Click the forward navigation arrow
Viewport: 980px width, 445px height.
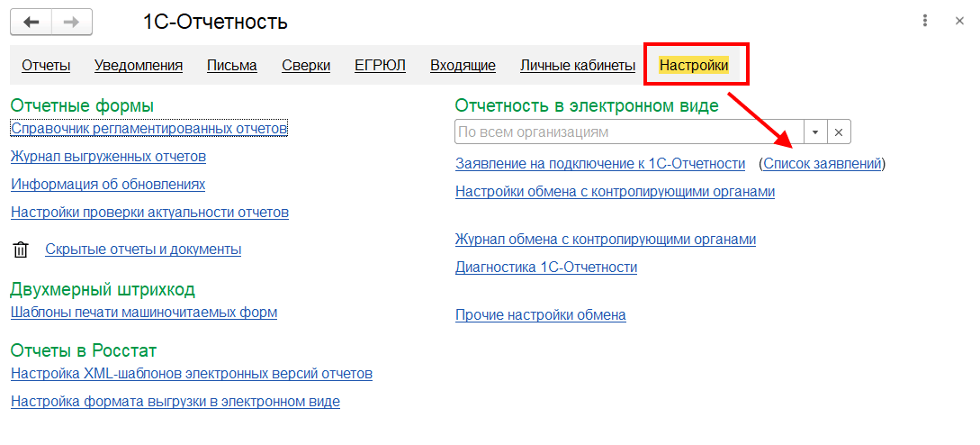click(72, 22)
